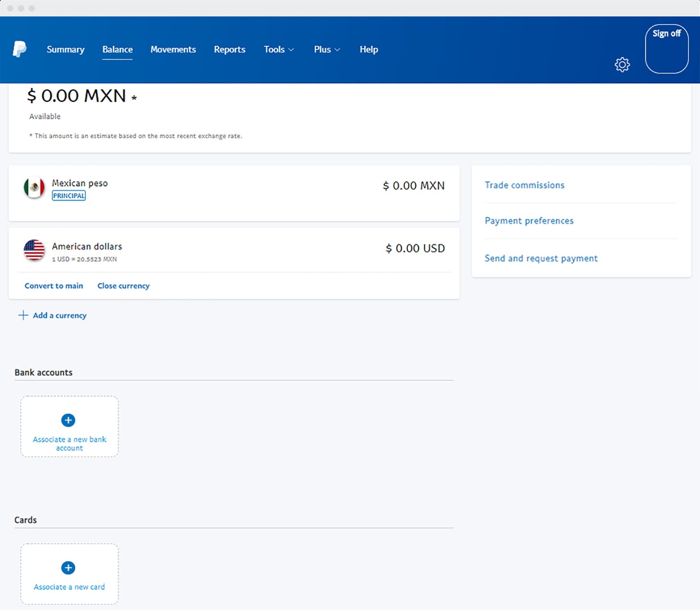Expand the Plus dropdown menu
Viewport: 700px width, 610px height.
tap(327, 50)
